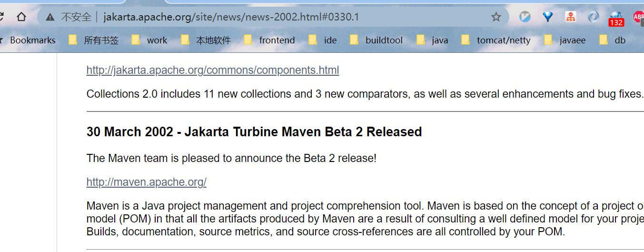Open the tomcat/netty bookmark folder
The height and width of the screenshot is (252, 644).
click(496, 40)
